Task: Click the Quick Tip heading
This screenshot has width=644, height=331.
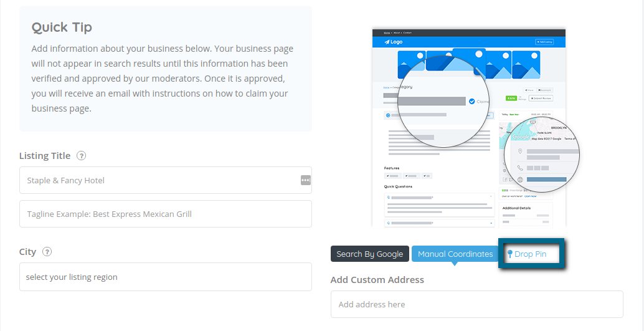Action: pyautogui.click(x=62, y=27)
